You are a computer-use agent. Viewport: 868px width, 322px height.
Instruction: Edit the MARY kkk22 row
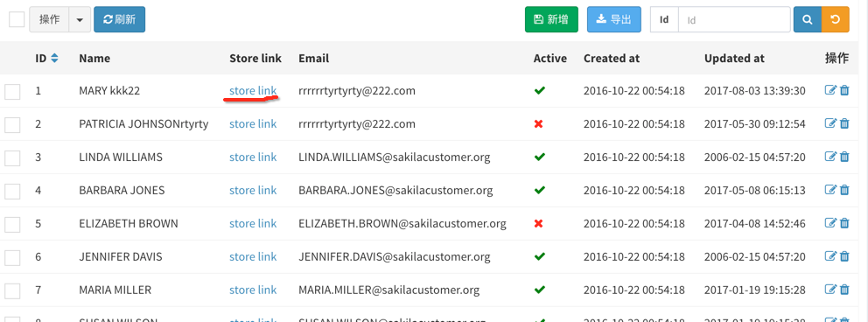click(x=830, y=91)
